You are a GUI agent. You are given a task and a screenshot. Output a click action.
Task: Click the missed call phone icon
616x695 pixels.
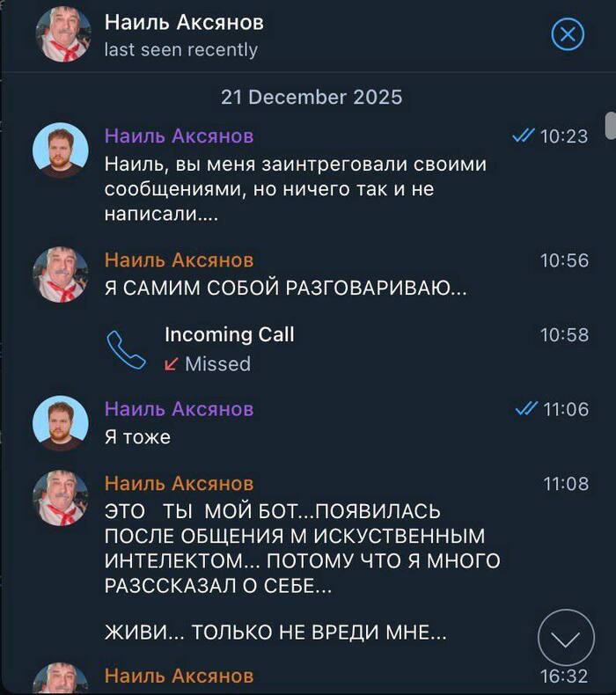126,350
